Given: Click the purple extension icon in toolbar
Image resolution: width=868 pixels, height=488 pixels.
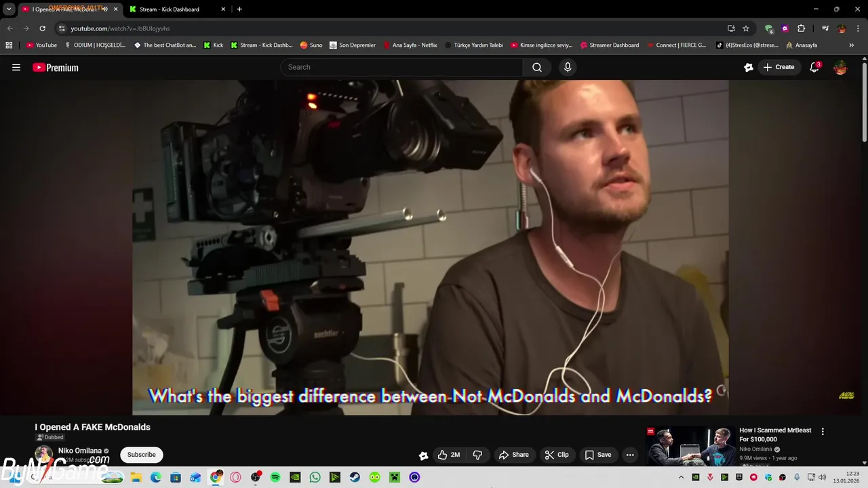Looking at the screenshot, I should [x=785, y=28].
